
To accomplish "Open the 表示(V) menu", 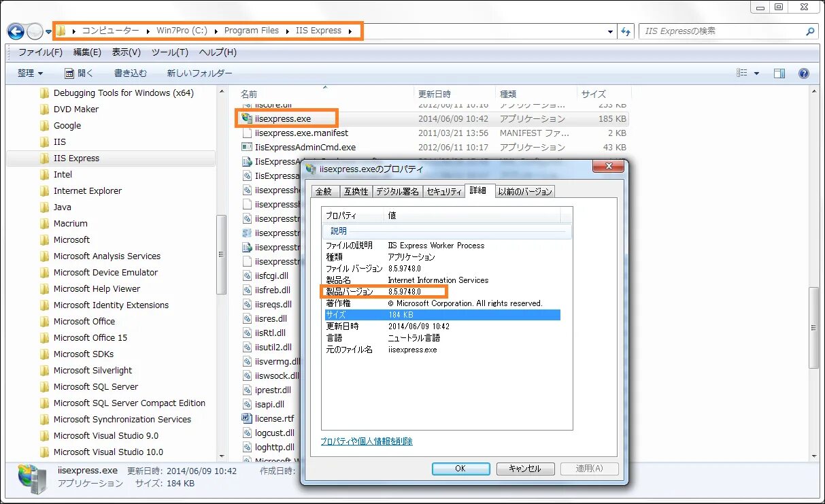I will point(126,52).
